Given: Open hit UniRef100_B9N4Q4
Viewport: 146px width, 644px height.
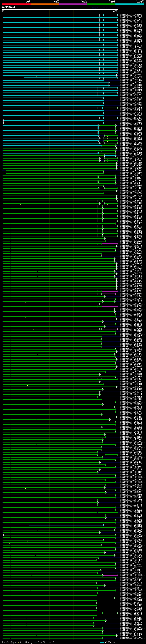Looking at the screenshot, I should [131, 30].
